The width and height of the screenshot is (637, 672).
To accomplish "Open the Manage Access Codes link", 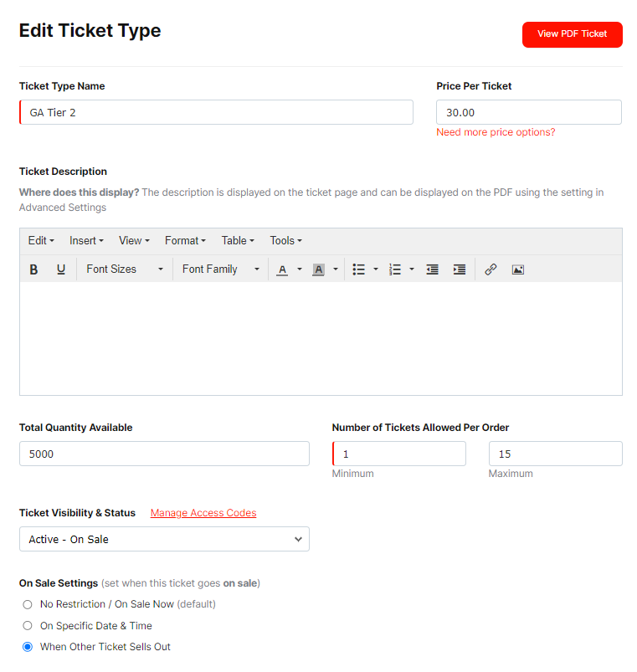I will pyautogui.click(x=203, y=513).
